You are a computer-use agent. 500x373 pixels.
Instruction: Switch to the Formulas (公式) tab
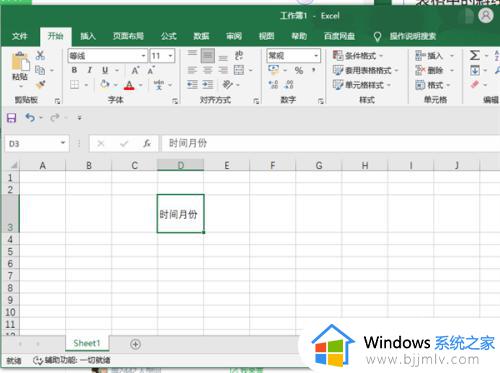[169, 36]
